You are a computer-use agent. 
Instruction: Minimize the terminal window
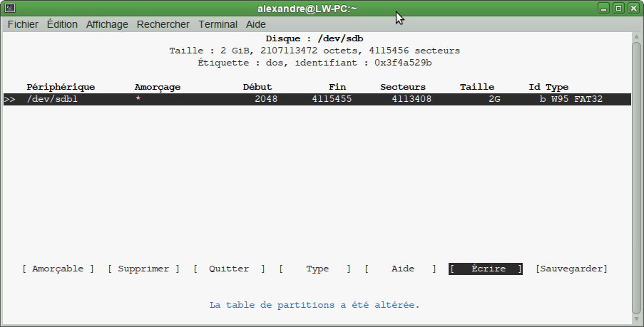click(604, 9)
